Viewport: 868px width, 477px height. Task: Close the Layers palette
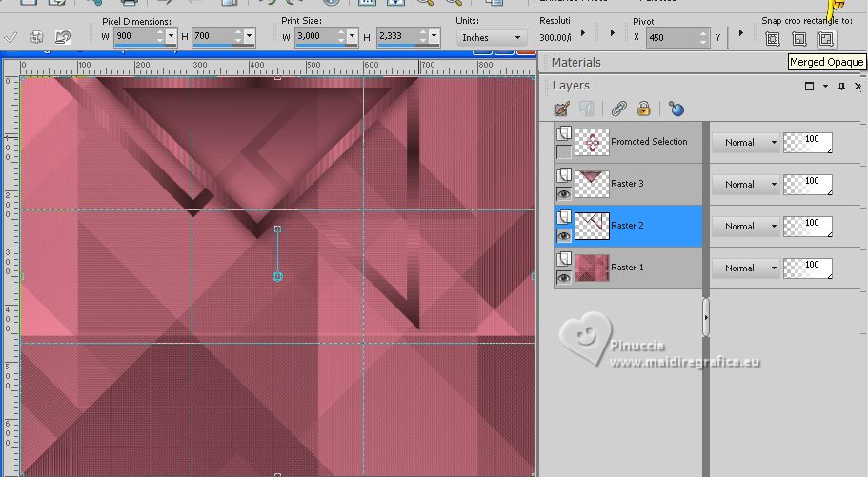pos(858,86)
